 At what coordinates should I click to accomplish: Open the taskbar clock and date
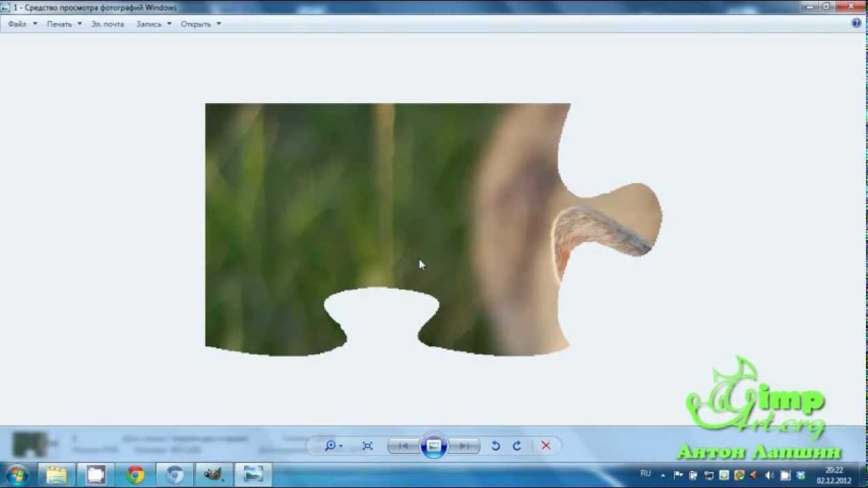834,475
